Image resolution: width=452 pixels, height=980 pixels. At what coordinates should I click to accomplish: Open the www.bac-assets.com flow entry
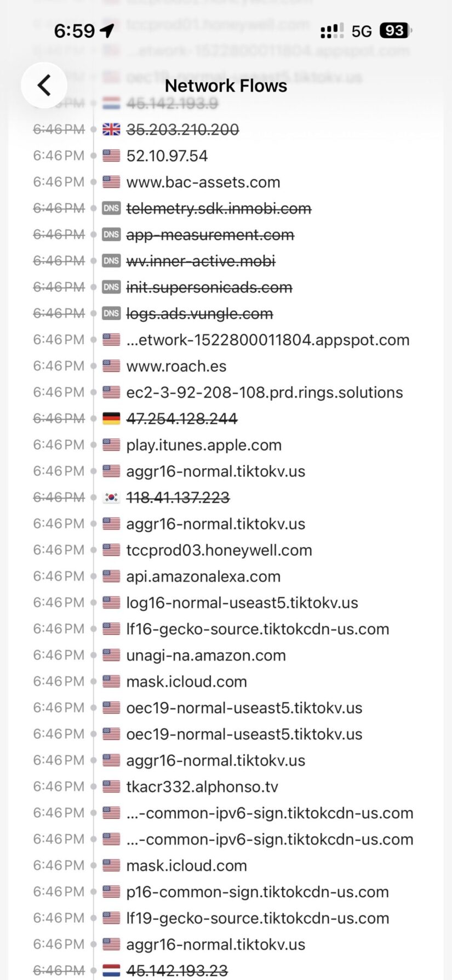pos(203,182)
